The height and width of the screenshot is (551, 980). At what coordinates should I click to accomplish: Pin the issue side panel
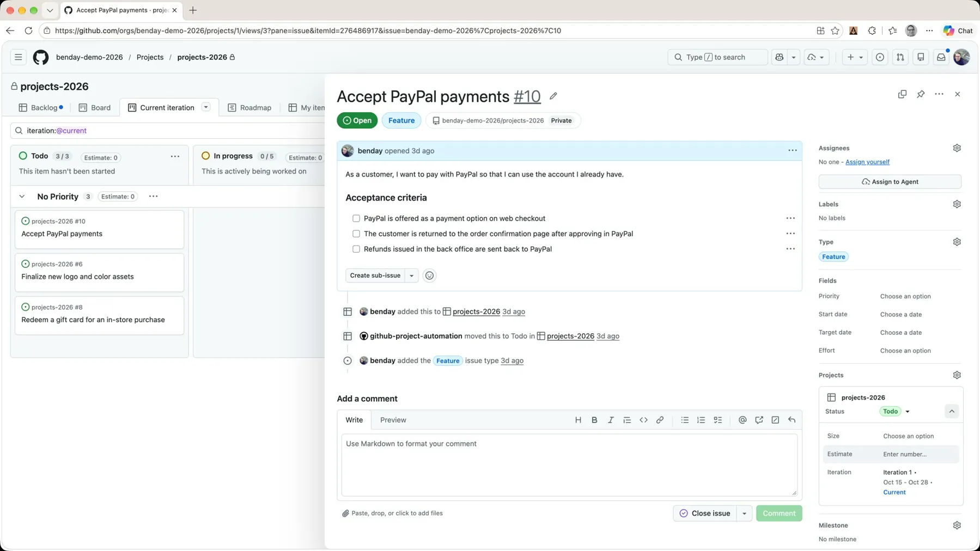click(921, 94)
